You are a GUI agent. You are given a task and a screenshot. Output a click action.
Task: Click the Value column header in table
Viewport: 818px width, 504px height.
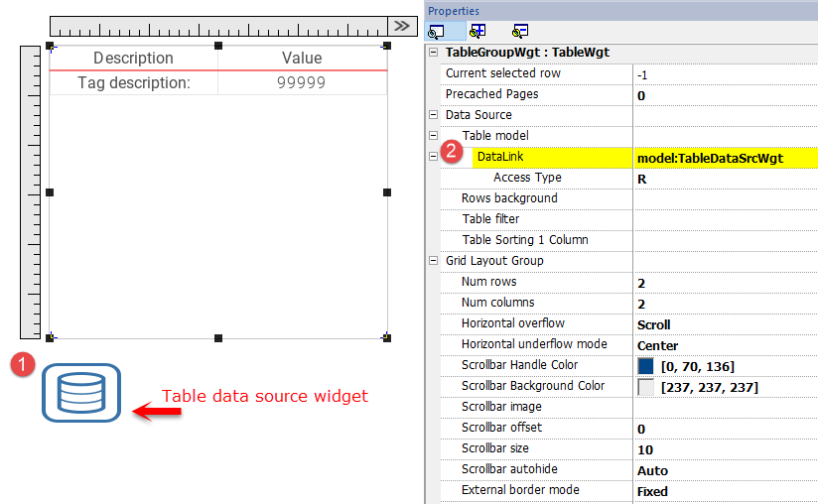[302, 59]
